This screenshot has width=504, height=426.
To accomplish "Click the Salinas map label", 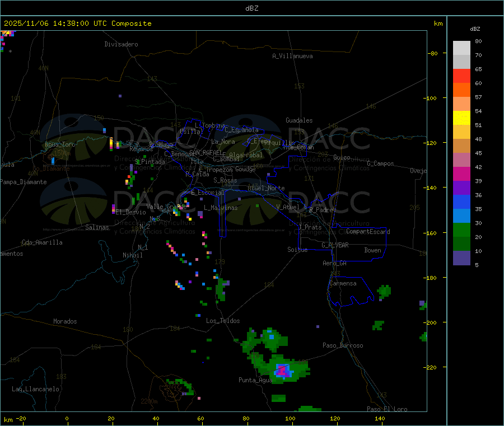I will tap(97, 227).
